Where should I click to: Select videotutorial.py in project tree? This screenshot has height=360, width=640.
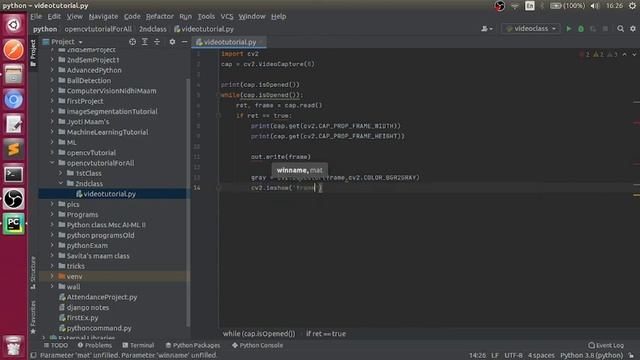coord(109,194)
